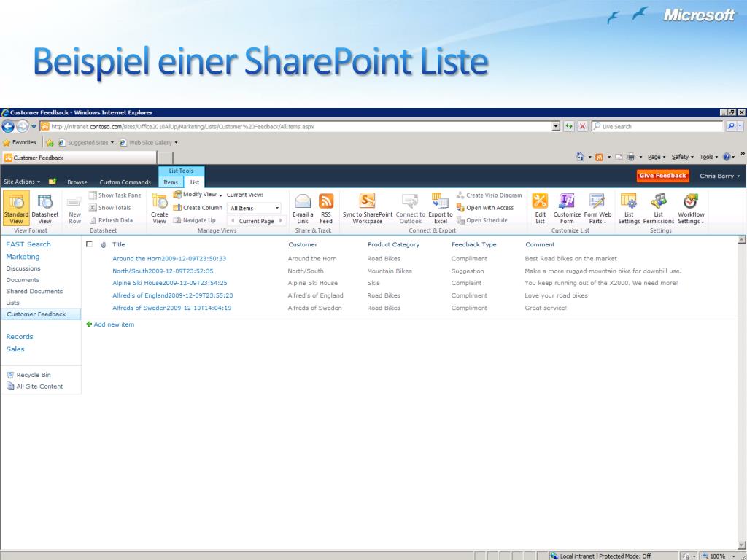Open Customize Form

(566, 208)
